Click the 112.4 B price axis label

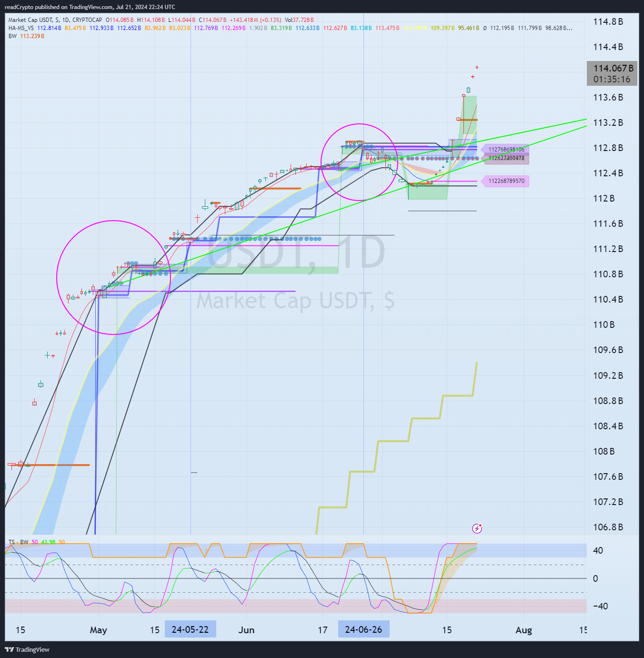[608, 173]
